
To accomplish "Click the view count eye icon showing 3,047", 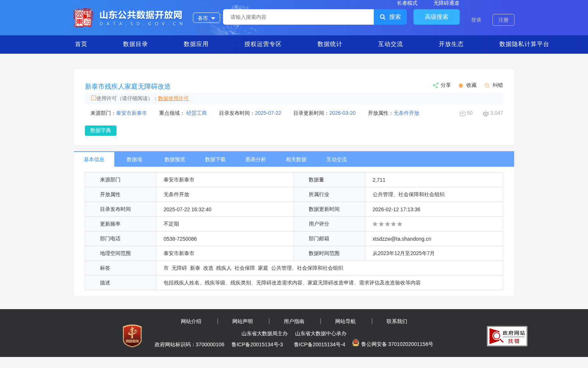I will [486, 113].
